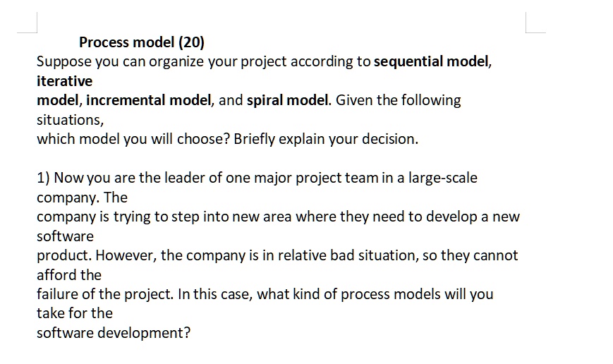613x364 pixels.
Task: Click the phrase 'which model you will choose?'
Action: 133,139
